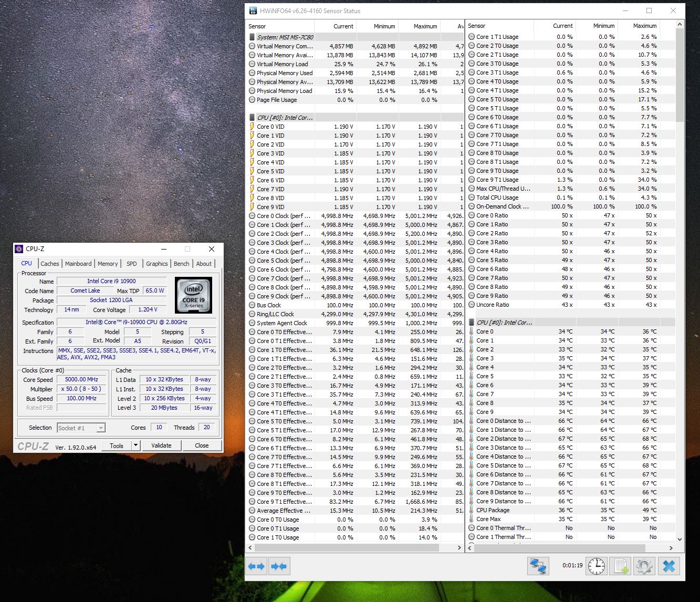Click the circle icon beside Bus Clock
700x602 pixels.
click(x=252, y=305)
